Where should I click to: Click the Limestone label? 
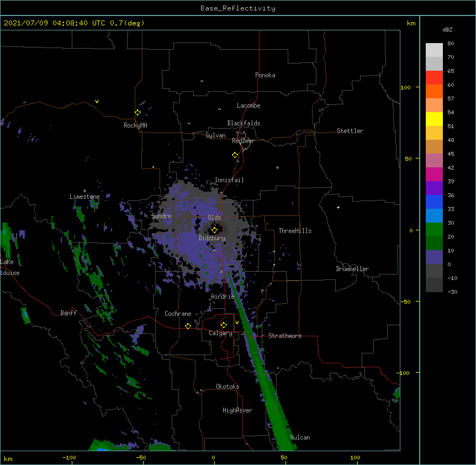[84, 197]
